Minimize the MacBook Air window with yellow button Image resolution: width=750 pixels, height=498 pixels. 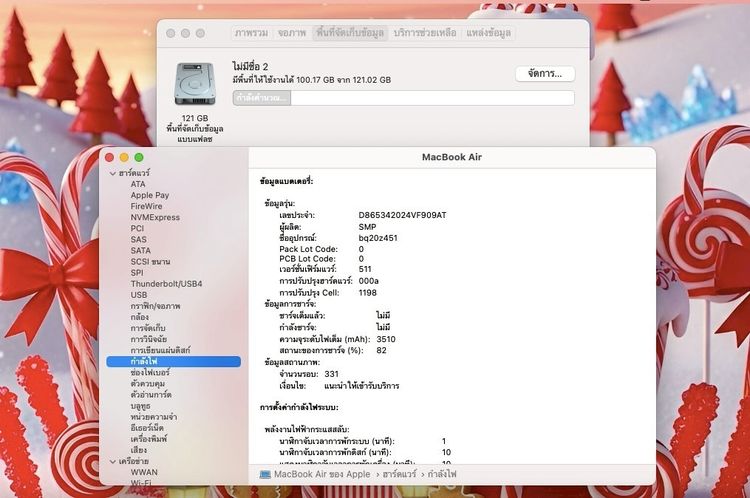pyautogui.click(x=124, y=157)
